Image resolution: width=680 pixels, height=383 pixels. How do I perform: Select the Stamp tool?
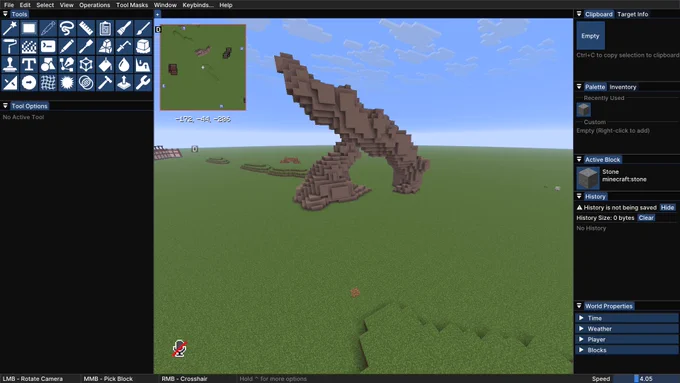10,65
